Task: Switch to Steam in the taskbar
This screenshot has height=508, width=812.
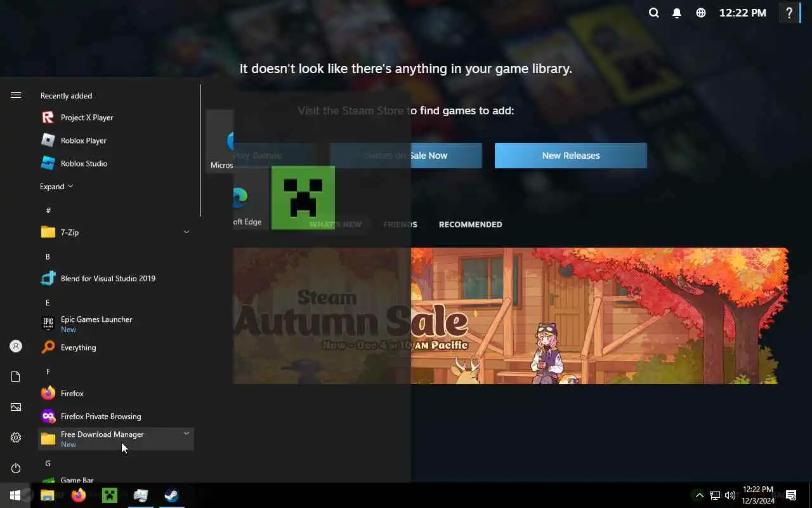Action: coord(171,495)
